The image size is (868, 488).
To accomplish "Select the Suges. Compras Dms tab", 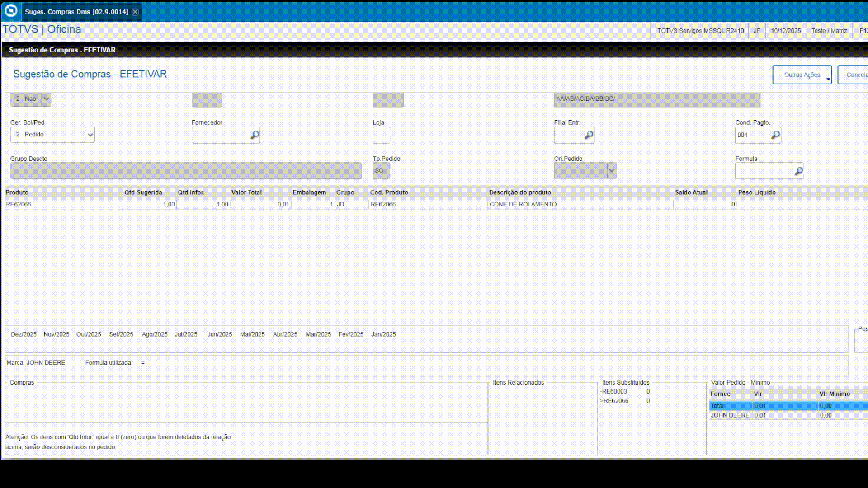I will click(76, 12).
